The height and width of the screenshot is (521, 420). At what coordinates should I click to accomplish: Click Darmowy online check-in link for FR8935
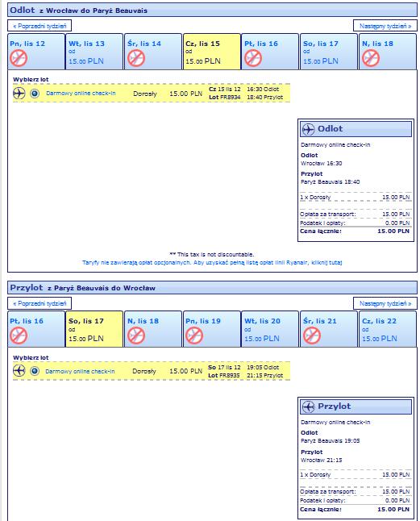(80, 371)
